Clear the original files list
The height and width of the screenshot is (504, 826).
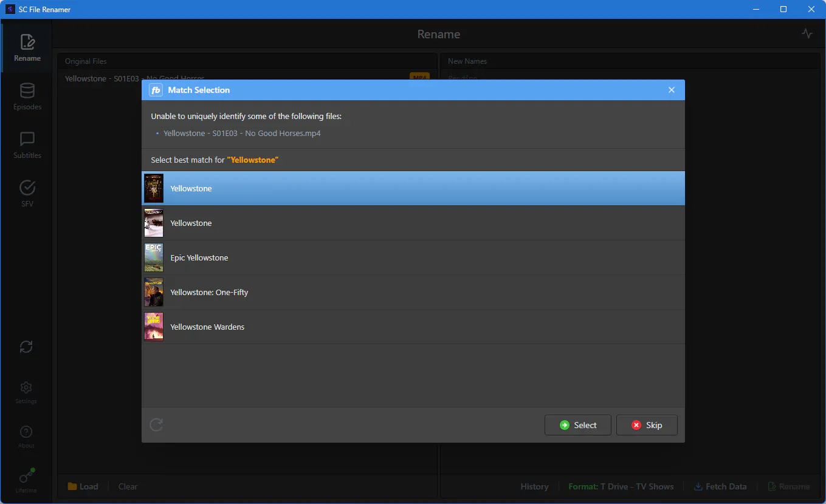[128, 486]
